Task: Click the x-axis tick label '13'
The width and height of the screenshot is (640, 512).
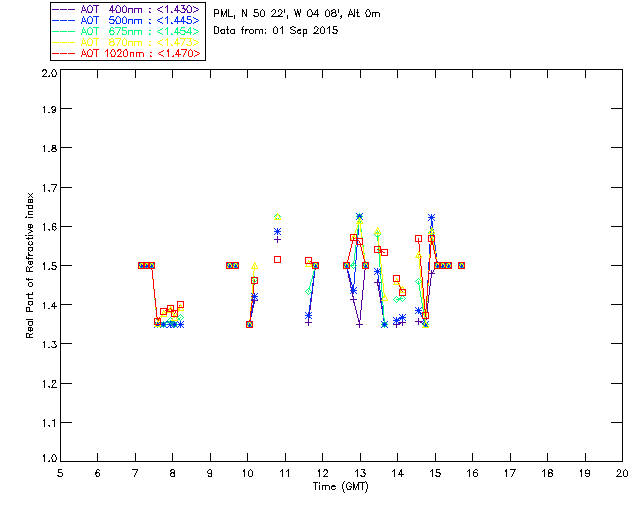Action: tap(360, 473)
